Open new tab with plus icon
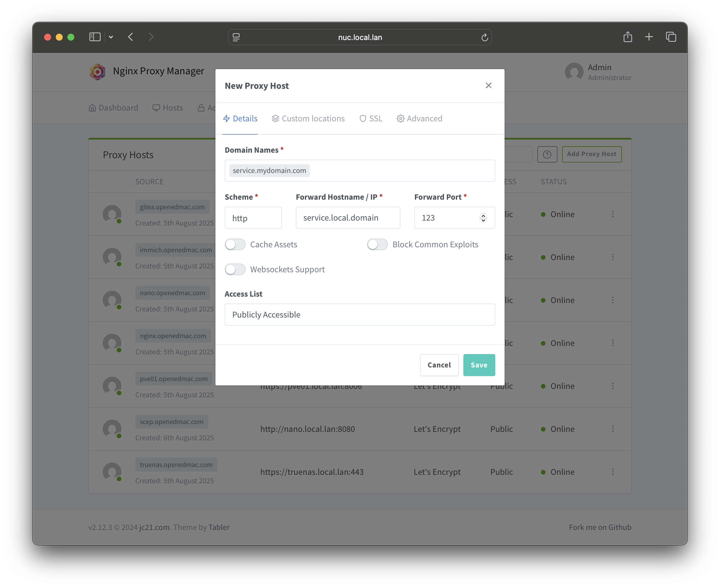The width and height of the screenshot is (720, 588). pos(649,37)
